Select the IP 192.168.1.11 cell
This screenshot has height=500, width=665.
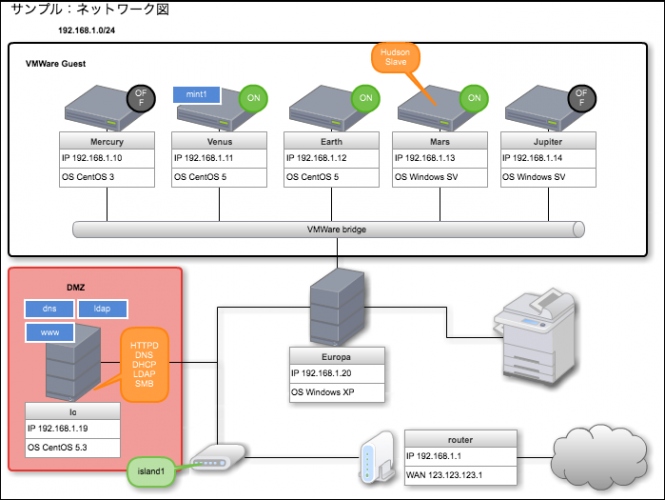point(219,159)
